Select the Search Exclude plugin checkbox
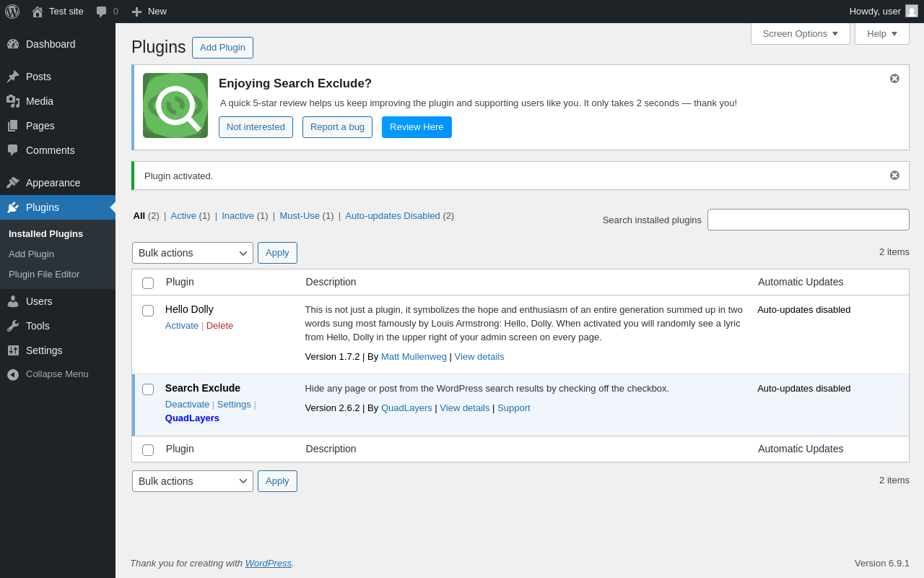This screenshot has height=578, width=924. [148, 389]
